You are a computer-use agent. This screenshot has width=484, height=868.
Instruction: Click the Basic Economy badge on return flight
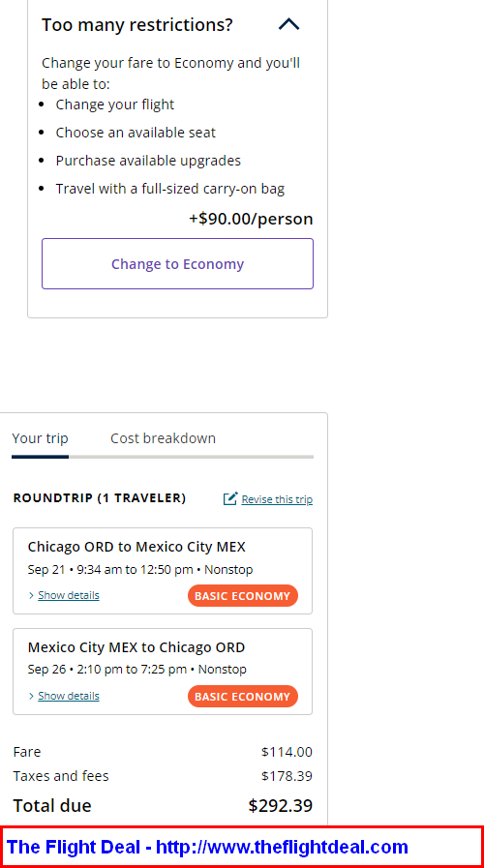point(243,697)
